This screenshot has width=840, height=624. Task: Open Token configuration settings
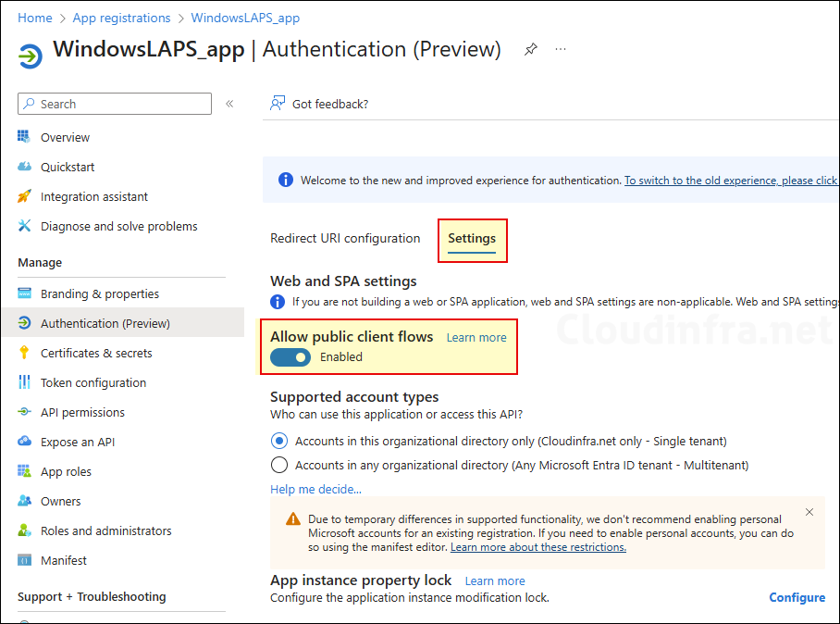(93, 382)
